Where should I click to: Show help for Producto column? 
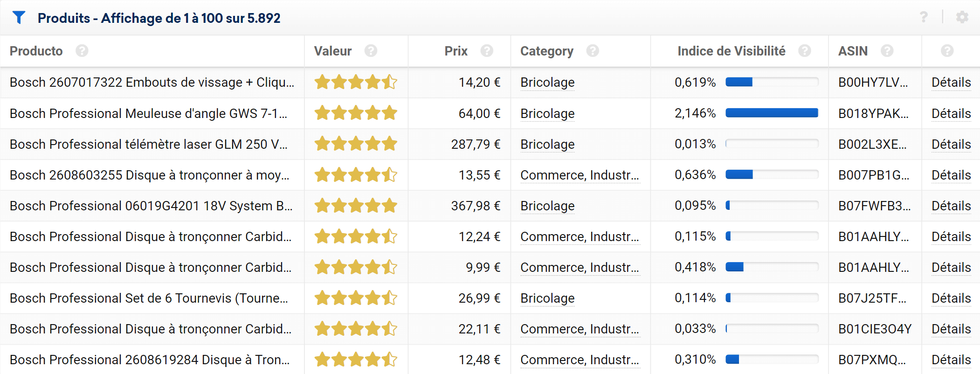coord(82,51)
